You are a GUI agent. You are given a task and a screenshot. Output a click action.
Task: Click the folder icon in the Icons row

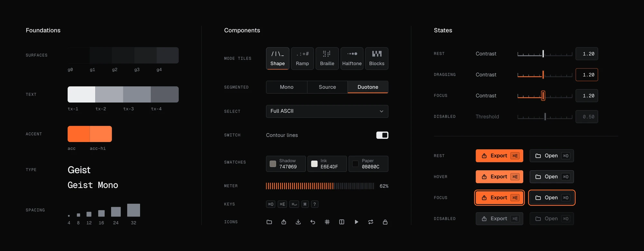pos(269,222)
